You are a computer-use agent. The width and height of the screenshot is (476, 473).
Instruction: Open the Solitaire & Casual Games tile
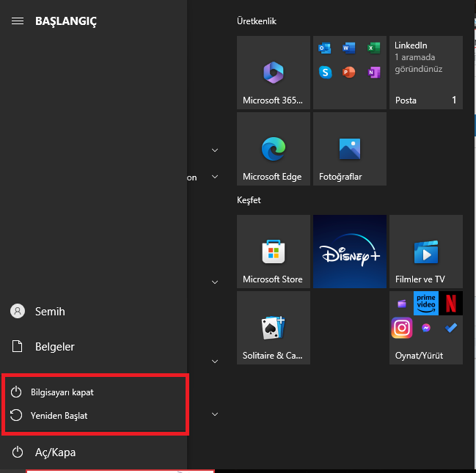point(274,328)
